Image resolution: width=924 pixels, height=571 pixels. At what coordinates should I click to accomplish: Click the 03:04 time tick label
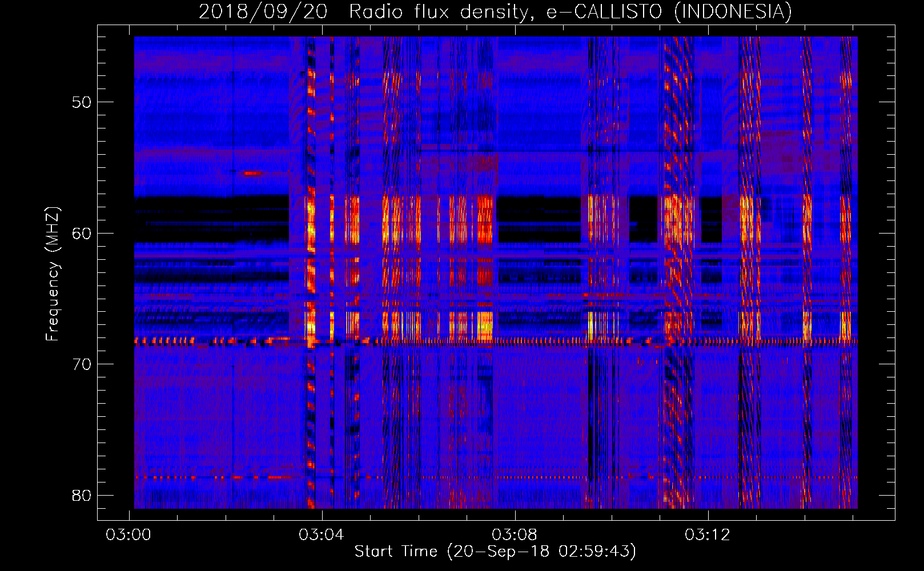[322, 535]
